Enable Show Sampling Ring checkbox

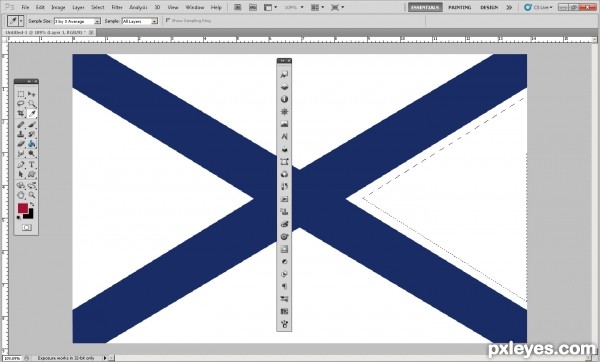pos(168,21)
